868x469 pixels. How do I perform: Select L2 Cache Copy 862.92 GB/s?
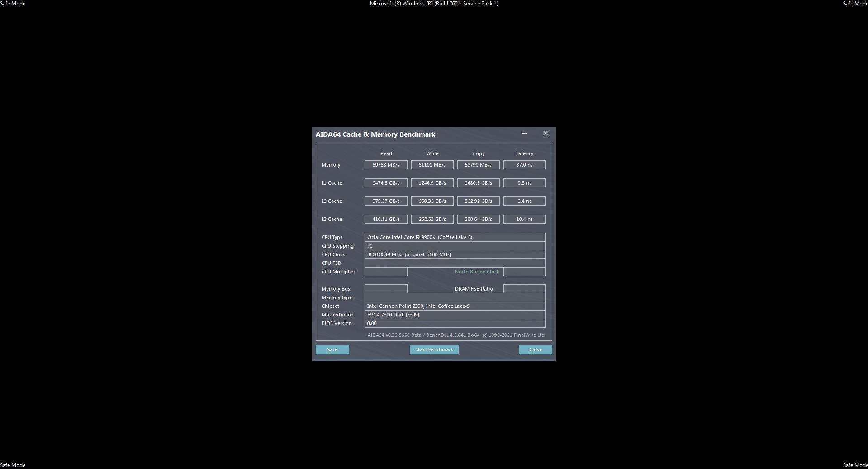pyautogui.click(x=478, y=201)
